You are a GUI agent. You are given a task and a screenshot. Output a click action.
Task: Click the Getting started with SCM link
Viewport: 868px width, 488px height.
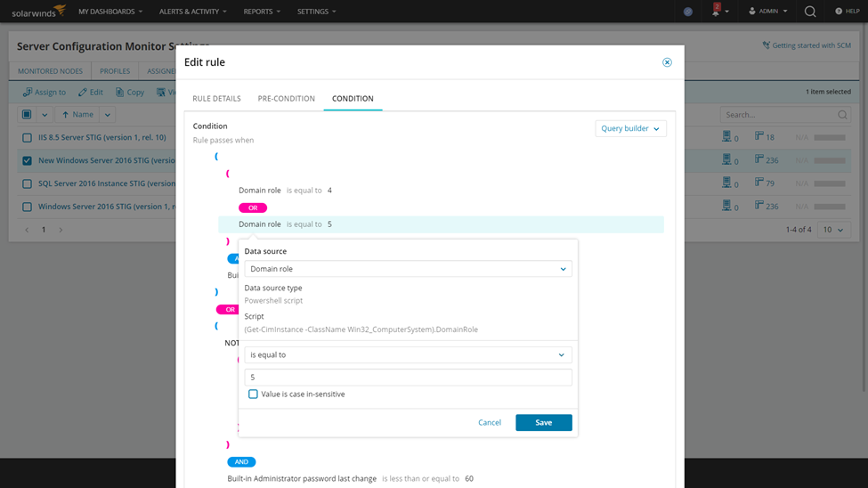click(x=807, y=45)
